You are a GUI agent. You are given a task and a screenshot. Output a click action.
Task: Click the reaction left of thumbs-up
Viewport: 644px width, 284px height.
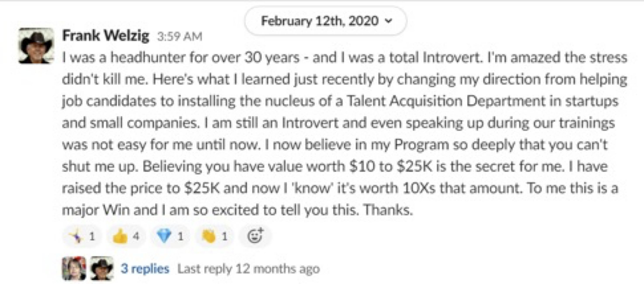click(82, 236)
